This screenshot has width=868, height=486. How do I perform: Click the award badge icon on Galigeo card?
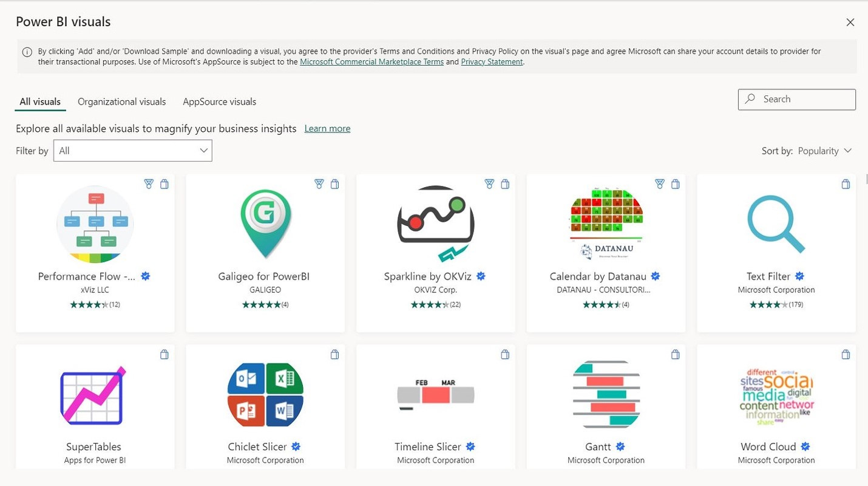(319, 184)
